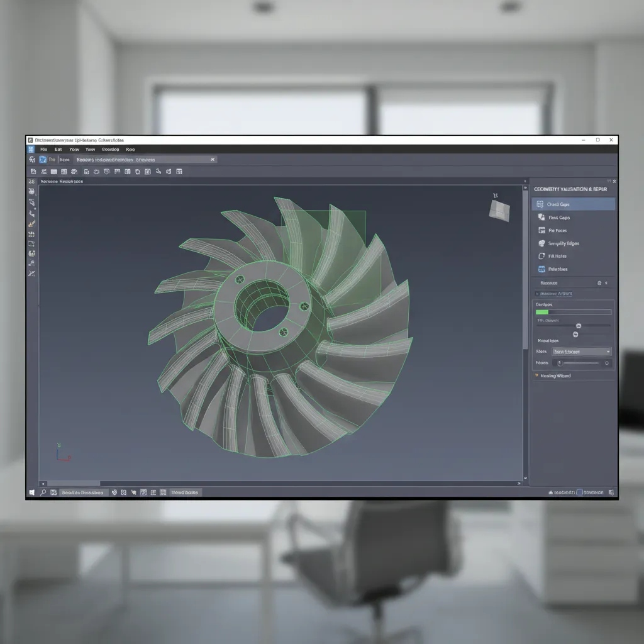Select the Simplify Edges tool
644x644 pixels.
click(x=573, y=243)
